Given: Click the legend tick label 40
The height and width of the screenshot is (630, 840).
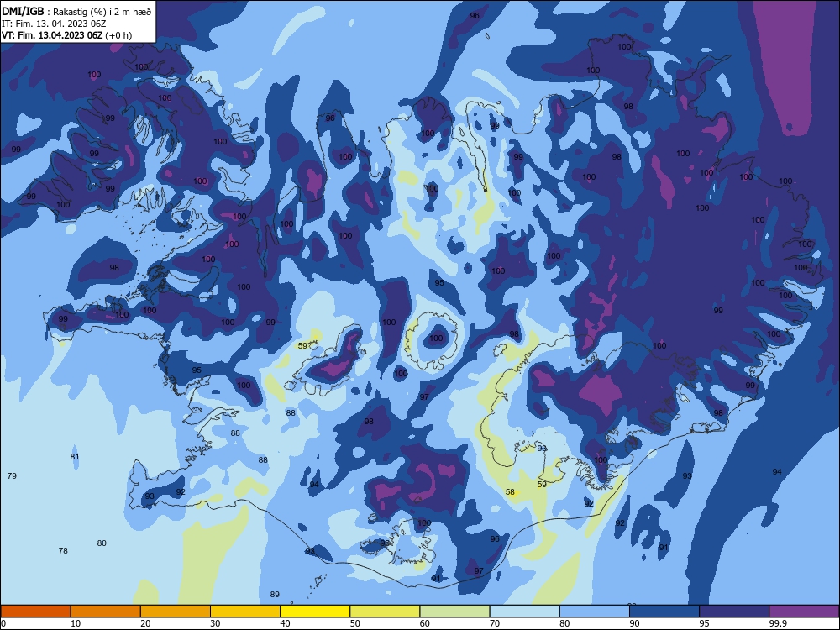Looking at the screenshot, I should pyautogui.click(x=286, y=623).
